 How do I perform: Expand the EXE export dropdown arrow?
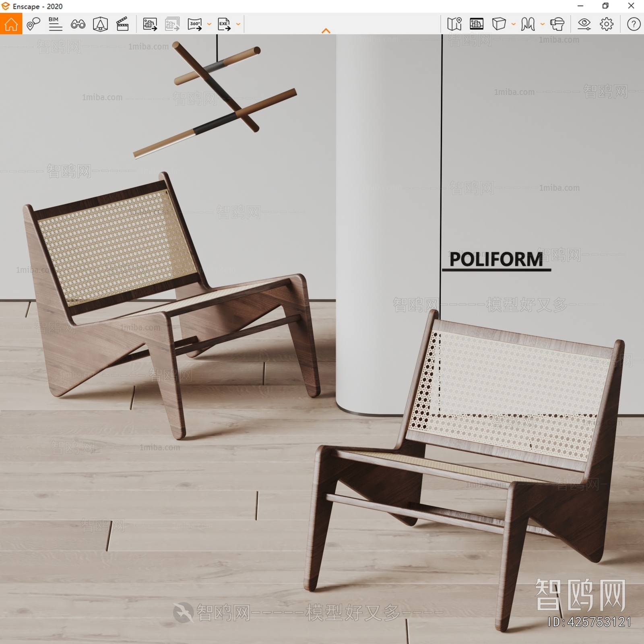(x=238, y=24)
